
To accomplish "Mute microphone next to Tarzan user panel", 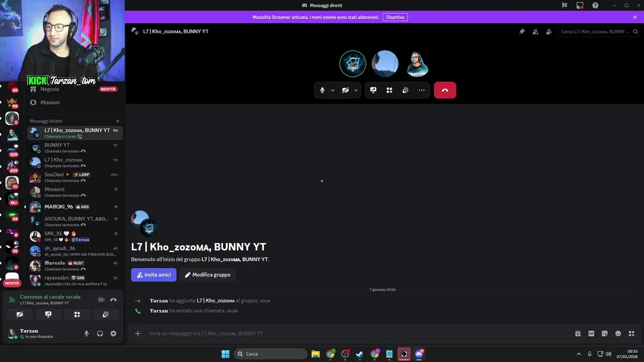I will pyautogui.click(x=87, y=333).
